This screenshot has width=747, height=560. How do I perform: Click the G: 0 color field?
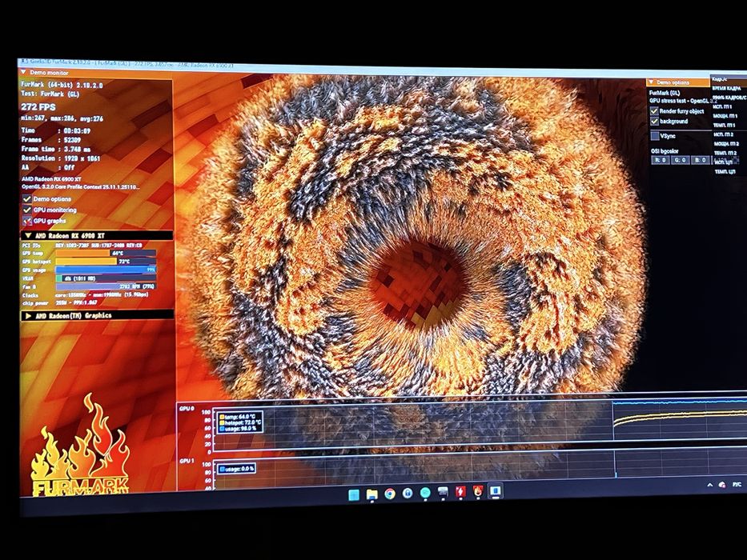pos(681,160)
